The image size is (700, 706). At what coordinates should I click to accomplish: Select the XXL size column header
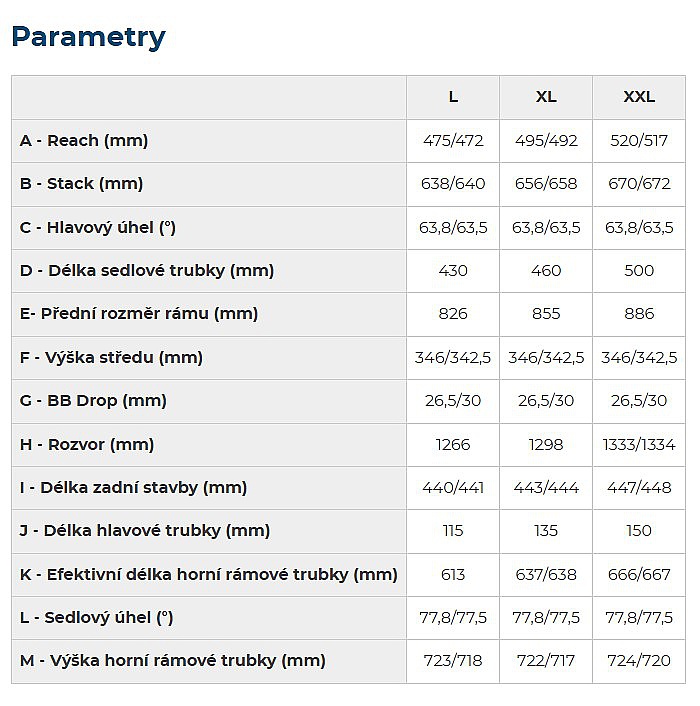[639, 97]
